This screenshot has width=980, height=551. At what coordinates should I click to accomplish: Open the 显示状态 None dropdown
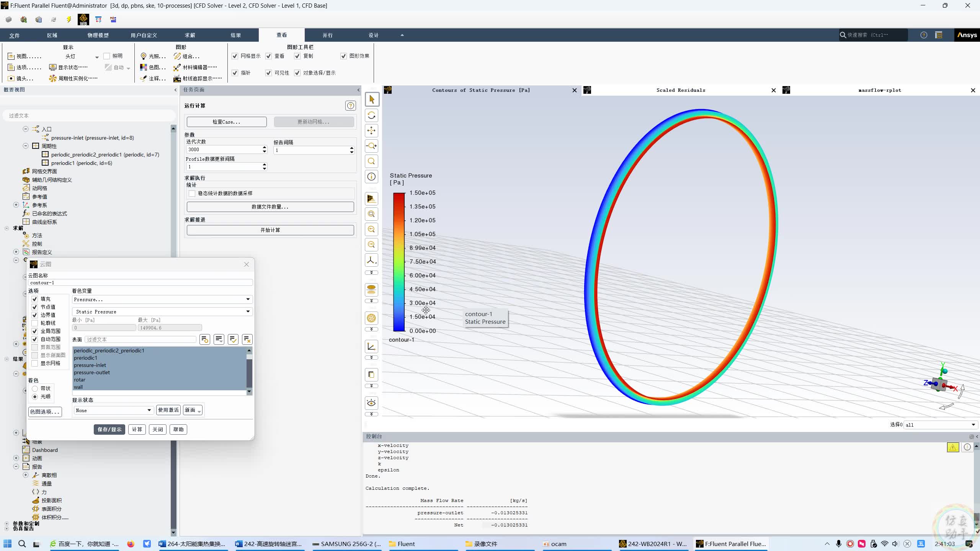[x=113, y=410]
